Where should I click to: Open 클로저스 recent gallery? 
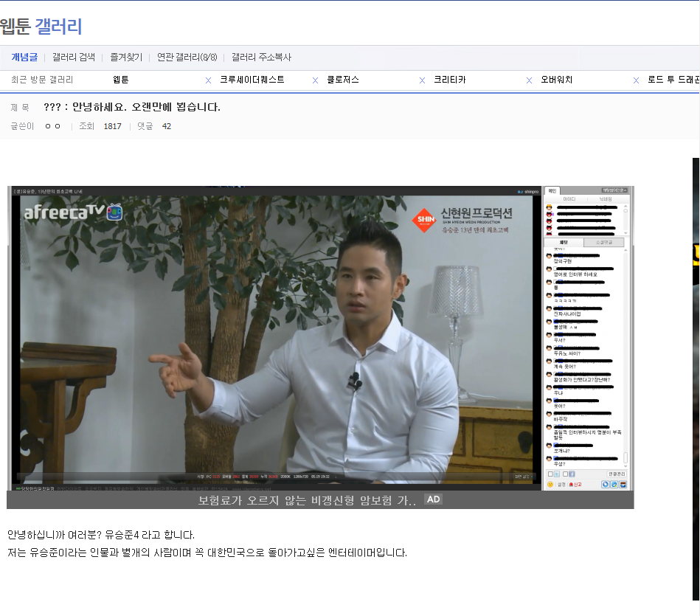point(343,80)
